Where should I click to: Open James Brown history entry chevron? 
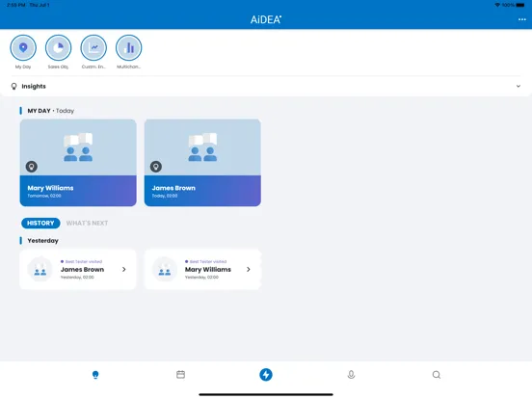[123, 270]
